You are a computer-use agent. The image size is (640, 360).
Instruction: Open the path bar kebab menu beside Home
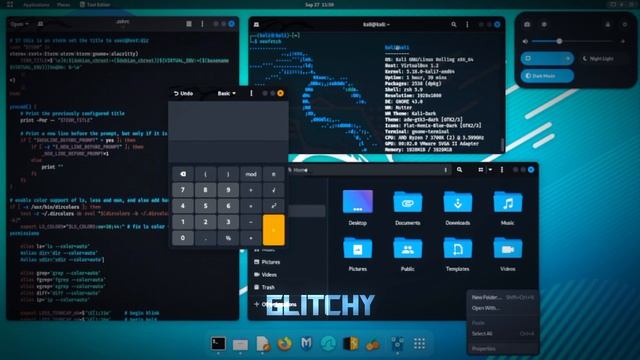pyautogui.click(x=445, y=170)
